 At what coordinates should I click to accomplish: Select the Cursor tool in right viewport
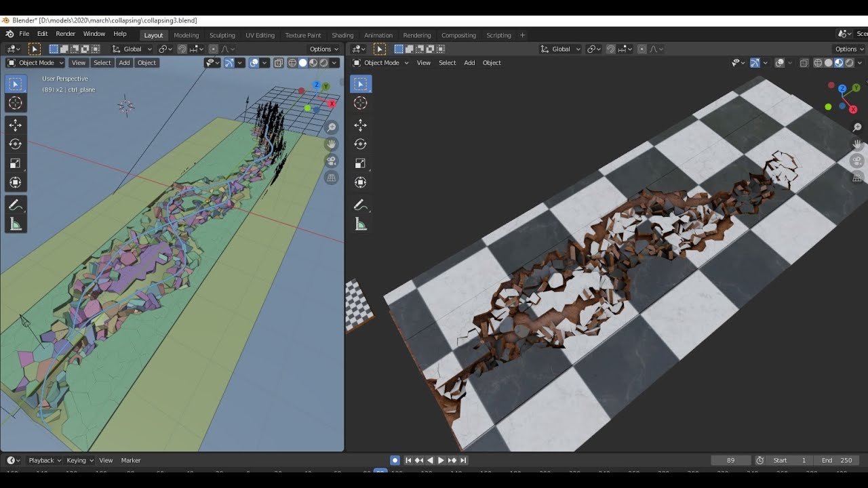tap(361, 103)
